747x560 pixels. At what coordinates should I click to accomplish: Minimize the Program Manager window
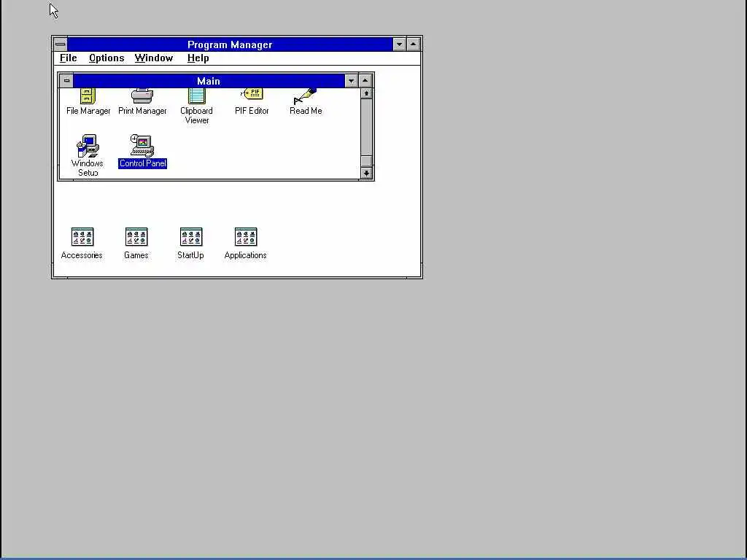coord(399,44)
